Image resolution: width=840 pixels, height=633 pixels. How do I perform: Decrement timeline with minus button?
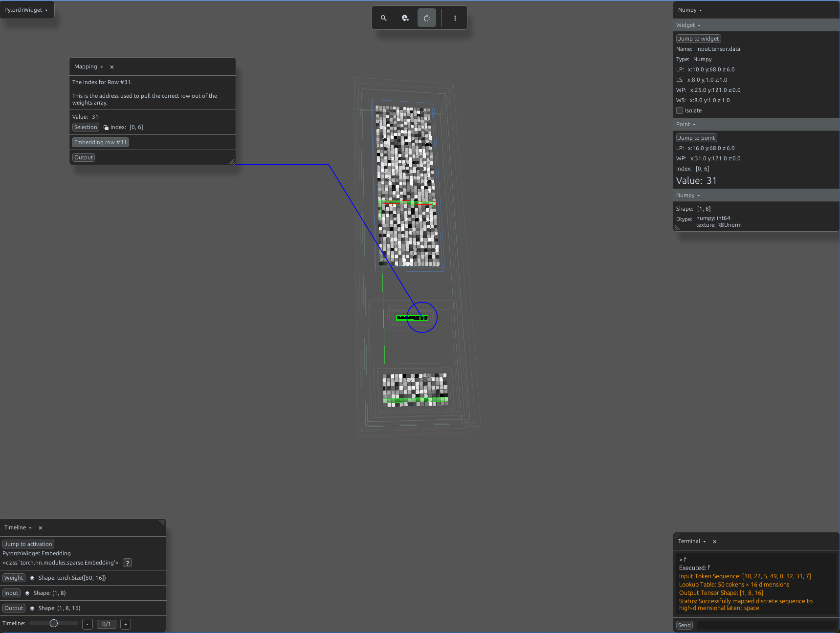click(x=88, y=624)
